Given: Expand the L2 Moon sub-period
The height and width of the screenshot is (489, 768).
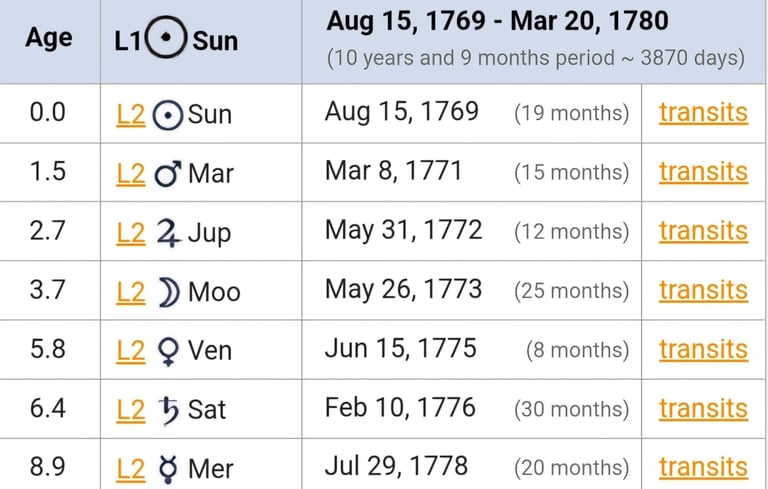Looking at the screenshot, I should pos(130,291).
